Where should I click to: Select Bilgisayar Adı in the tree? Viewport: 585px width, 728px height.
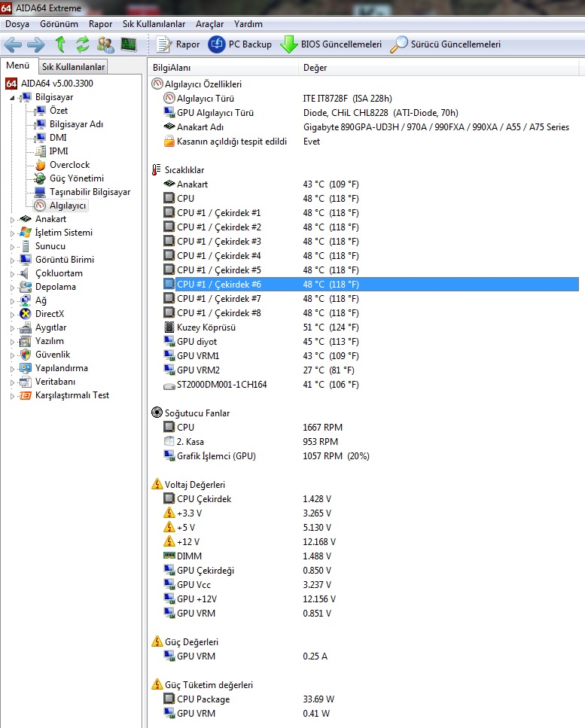click(x=69, y=124)
